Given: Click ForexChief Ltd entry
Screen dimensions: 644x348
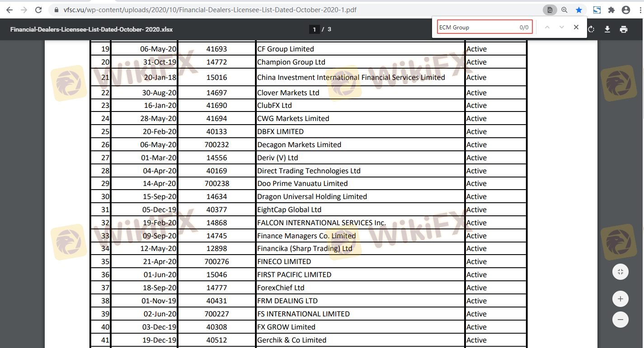Looking at the screenshot, I should pos(281,288).
